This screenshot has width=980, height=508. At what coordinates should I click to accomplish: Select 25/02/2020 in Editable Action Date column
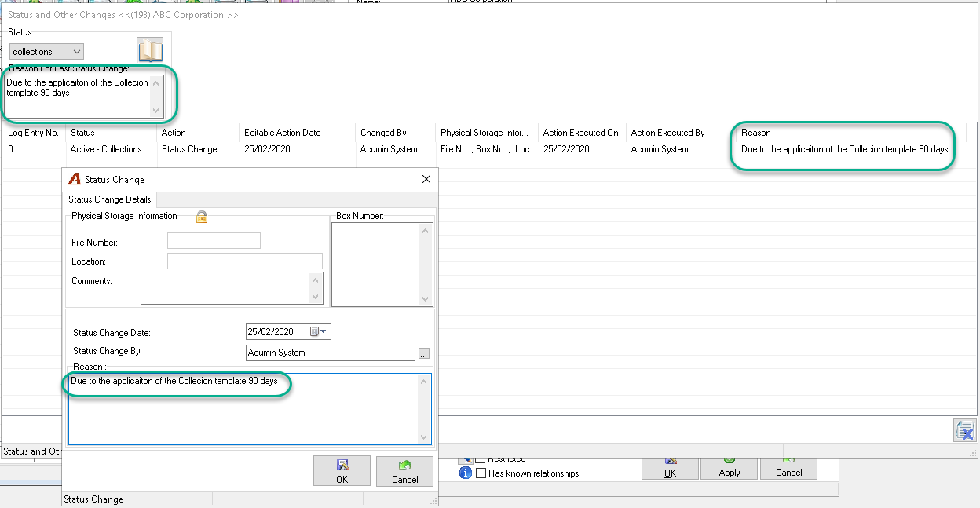click(x=268, y=149)
